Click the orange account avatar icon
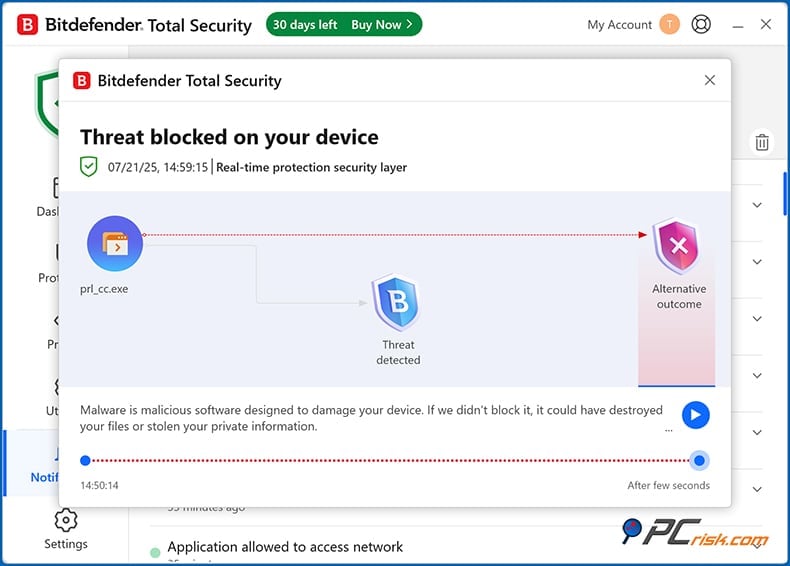 [670, 24]
